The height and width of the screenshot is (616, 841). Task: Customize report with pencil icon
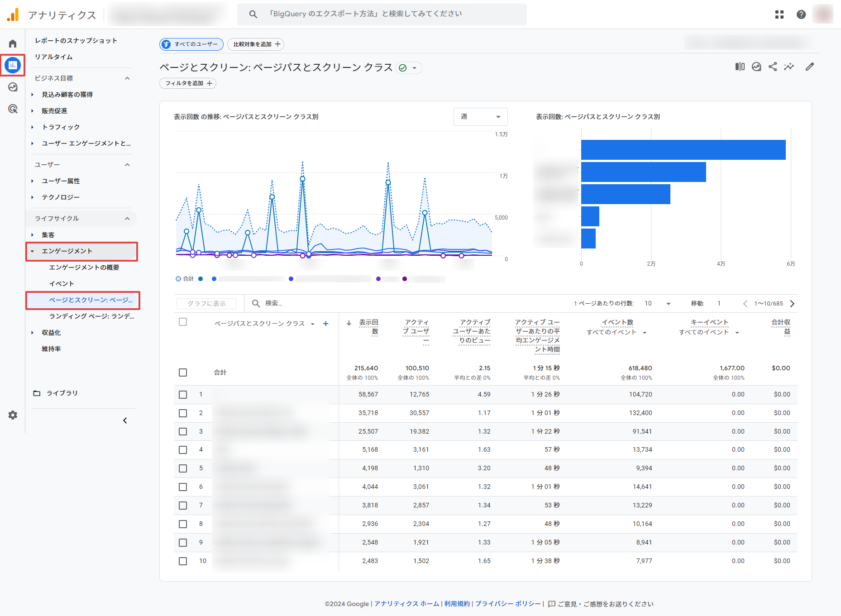(x=810, y=67)
